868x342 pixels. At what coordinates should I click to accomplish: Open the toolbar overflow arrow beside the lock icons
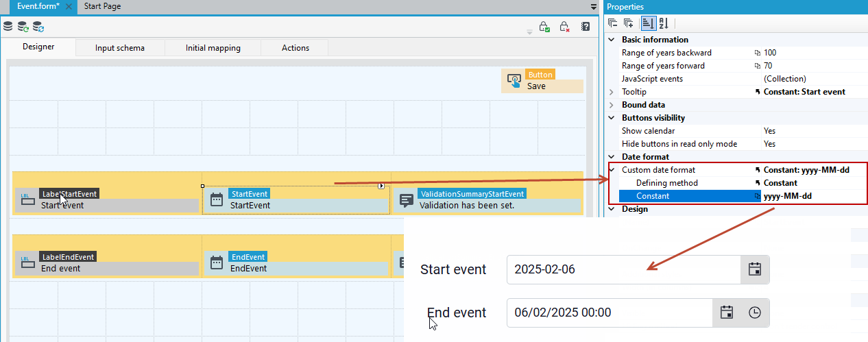(x=529, y=31)
